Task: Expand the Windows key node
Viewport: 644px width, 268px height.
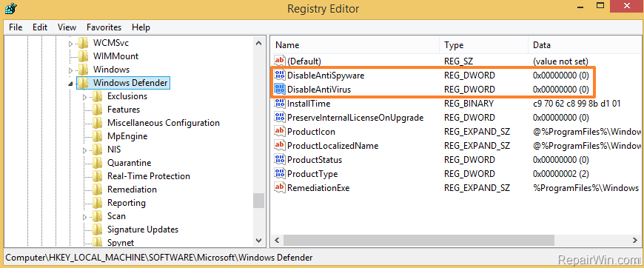Action: point(70,70)
